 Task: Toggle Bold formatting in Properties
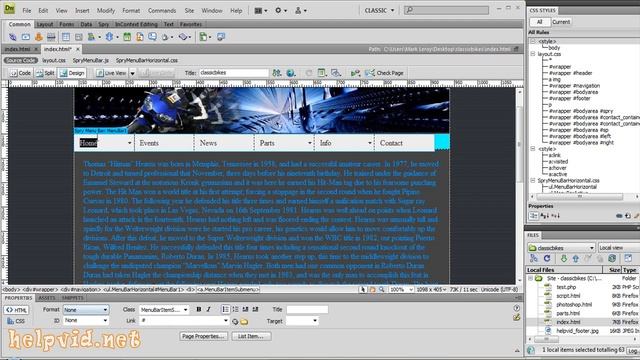199,309
